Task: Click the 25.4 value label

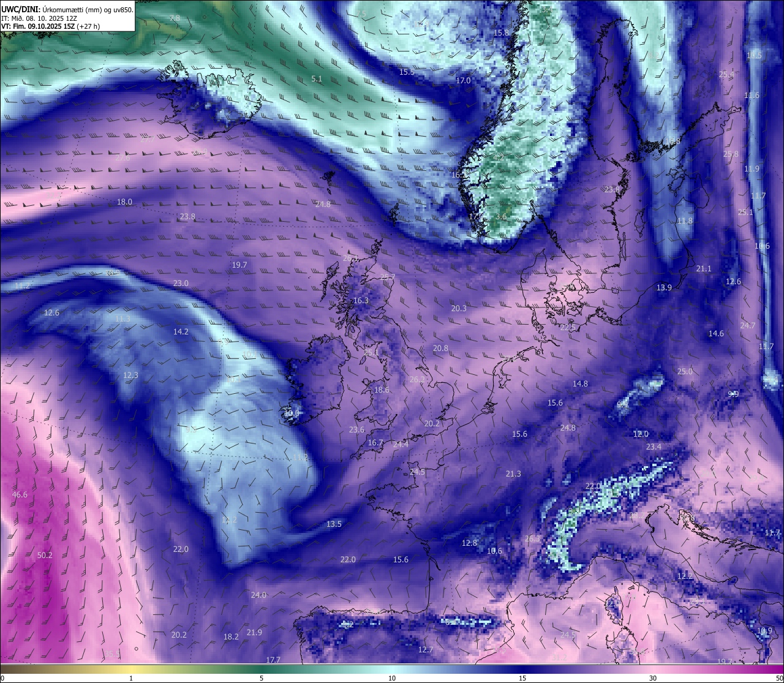Action: [x=726, y=74]
